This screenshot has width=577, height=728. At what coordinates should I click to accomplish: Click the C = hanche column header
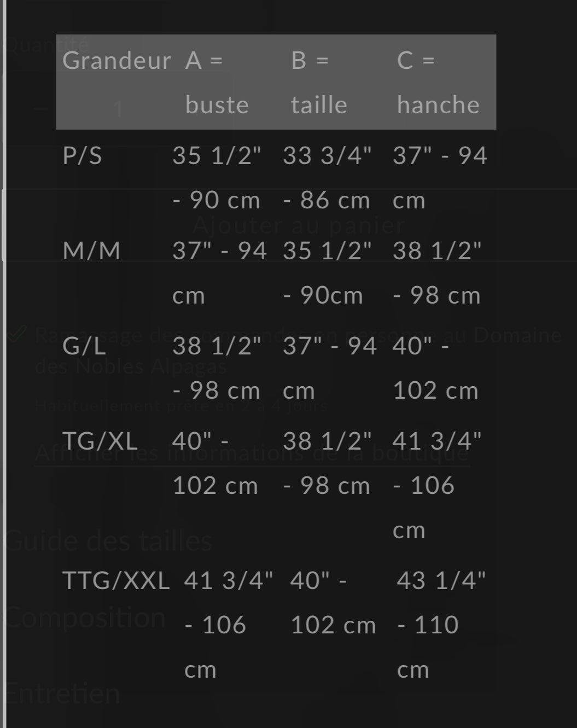click(438, 82)
